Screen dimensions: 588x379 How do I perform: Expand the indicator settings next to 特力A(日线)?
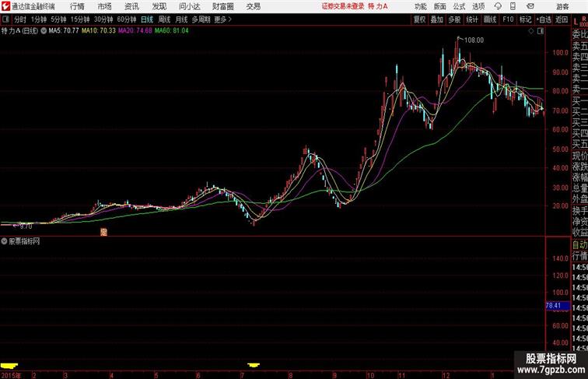click(x=44, y=31)
